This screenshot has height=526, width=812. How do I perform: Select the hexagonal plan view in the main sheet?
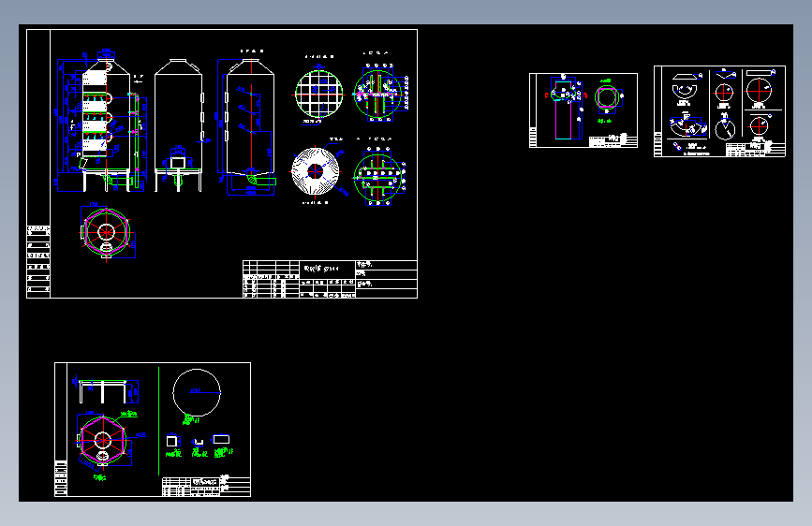coord(107,232)
